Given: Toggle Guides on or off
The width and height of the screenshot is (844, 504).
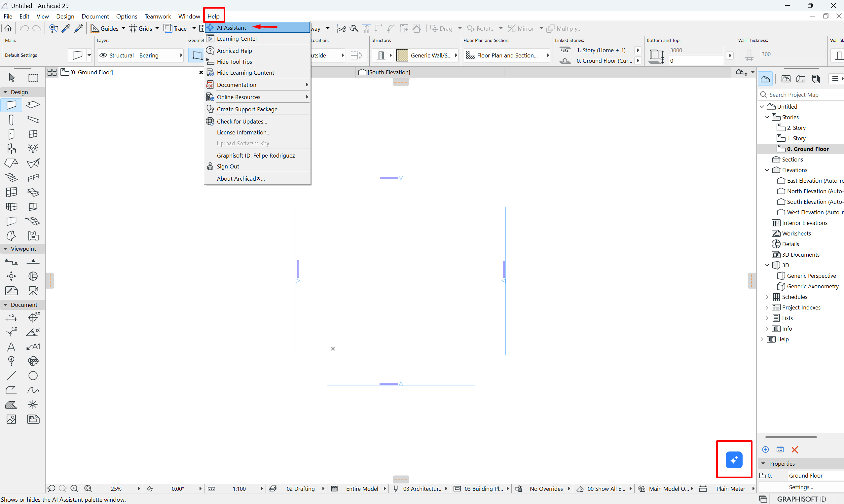Looking at the screenshot, I should coord(105,28).
